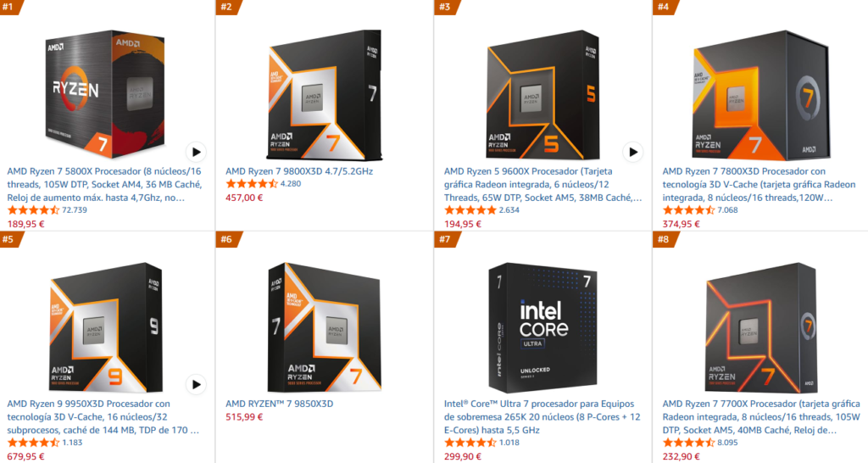The width and height of the screenshot is (868, 463).
Task: Select the 515,99 € price
Action: (244, 417)
